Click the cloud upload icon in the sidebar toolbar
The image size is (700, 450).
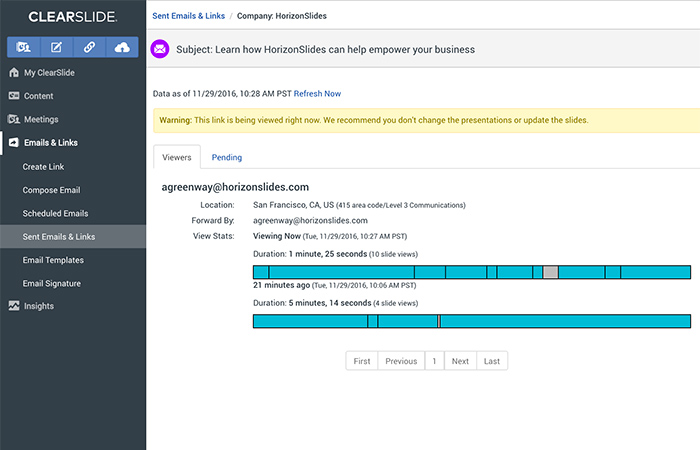[122, 47]
